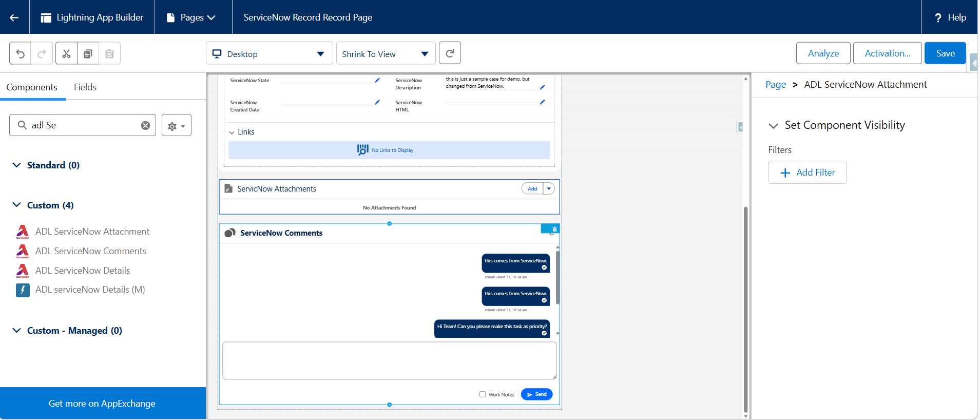Collapse Set Component Visibility section
980x420 pixels.
point(773,126)
